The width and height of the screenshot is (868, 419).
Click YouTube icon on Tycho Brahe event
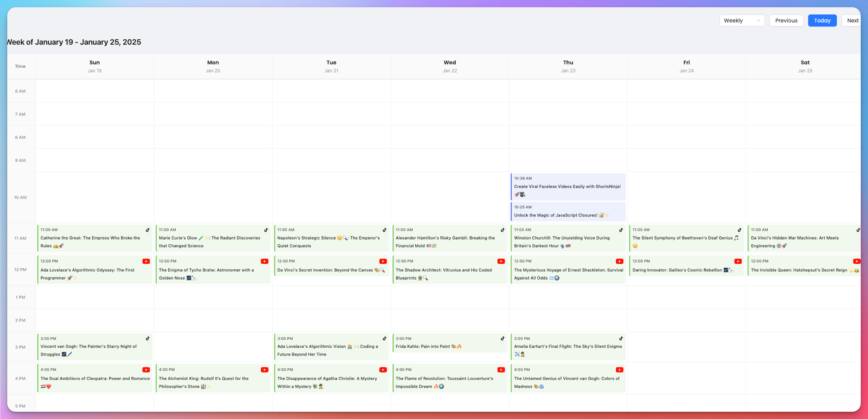(x=265, y=261)
